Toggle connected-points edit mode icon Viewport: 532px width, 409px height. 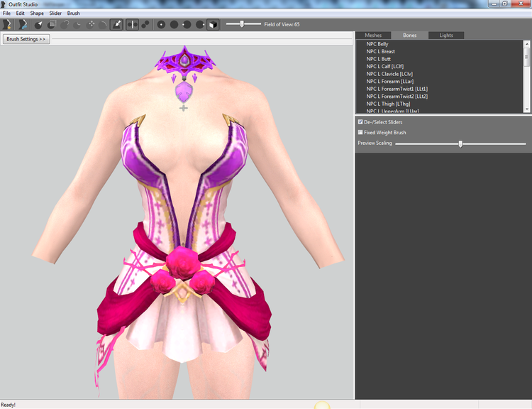pos(145,24)
